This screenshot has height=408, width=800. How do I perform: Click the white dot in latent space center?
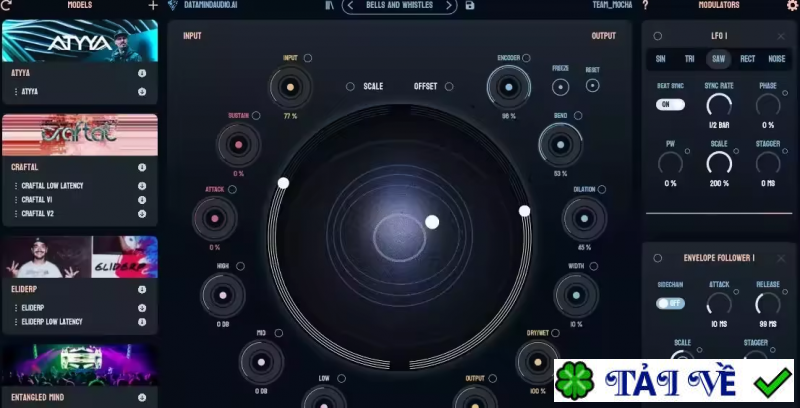pos(432,222)
